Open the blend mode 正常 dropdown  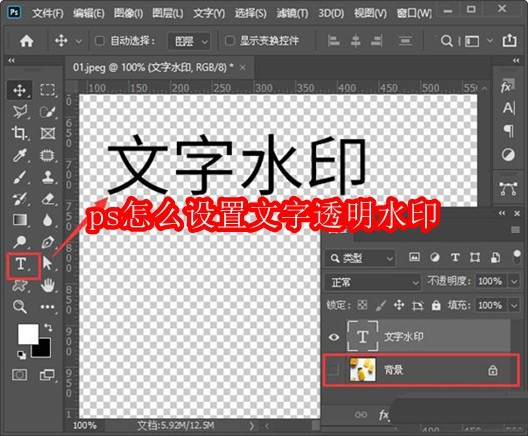373,282
